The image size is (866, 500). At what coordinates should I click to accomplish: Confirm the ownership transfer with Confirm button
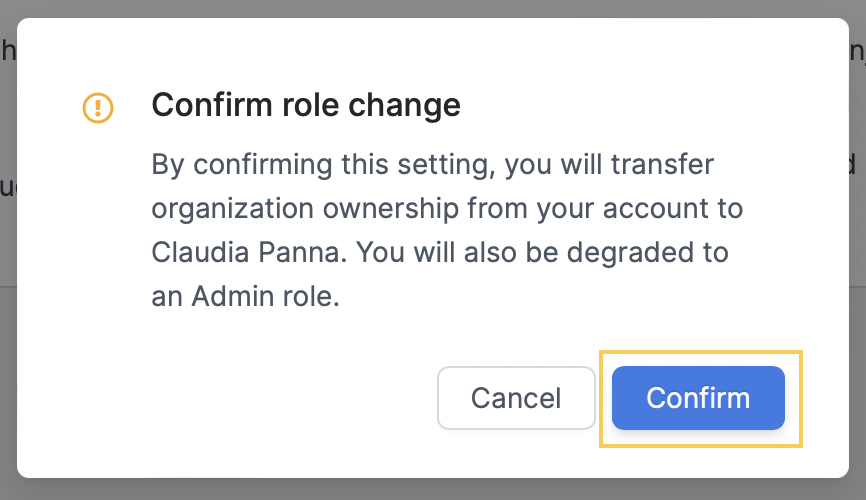(x=698, y=398)
